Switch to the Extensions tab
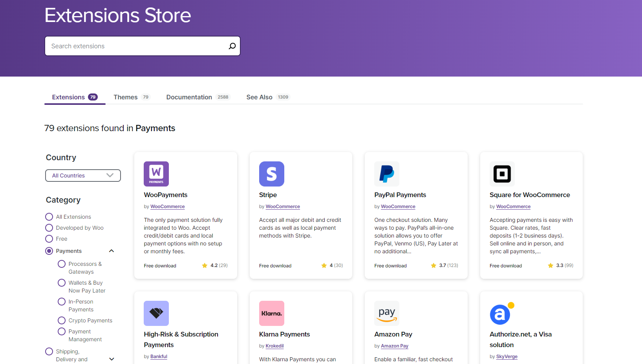The height and width of the screenshot is (364, 642). [x=75, y=97]
